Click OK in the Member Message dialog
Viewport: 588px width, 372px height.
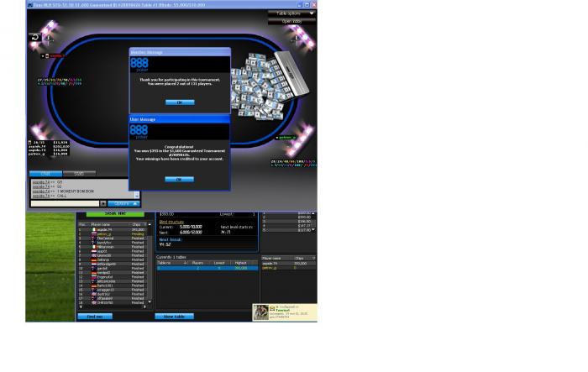click(180, 102)
